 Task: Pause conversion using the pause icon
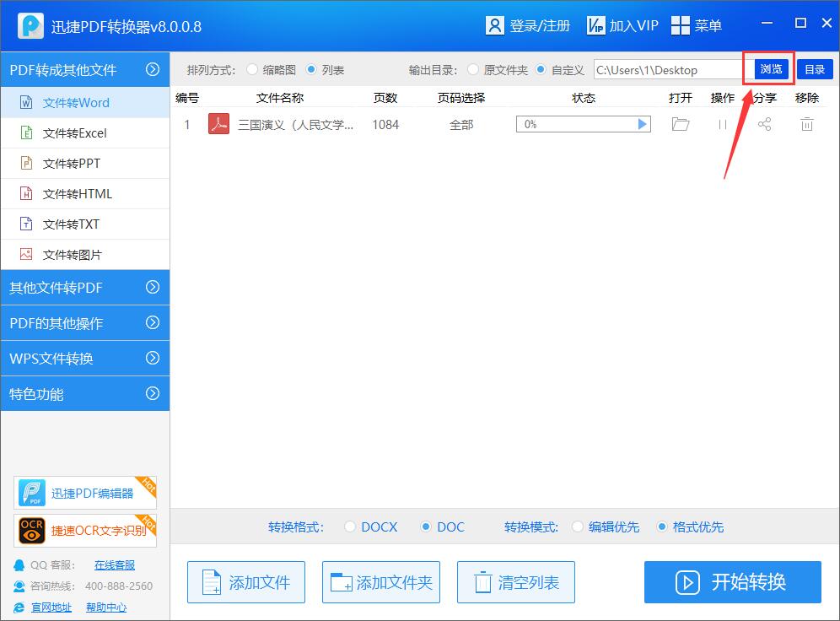pos(723,124)
